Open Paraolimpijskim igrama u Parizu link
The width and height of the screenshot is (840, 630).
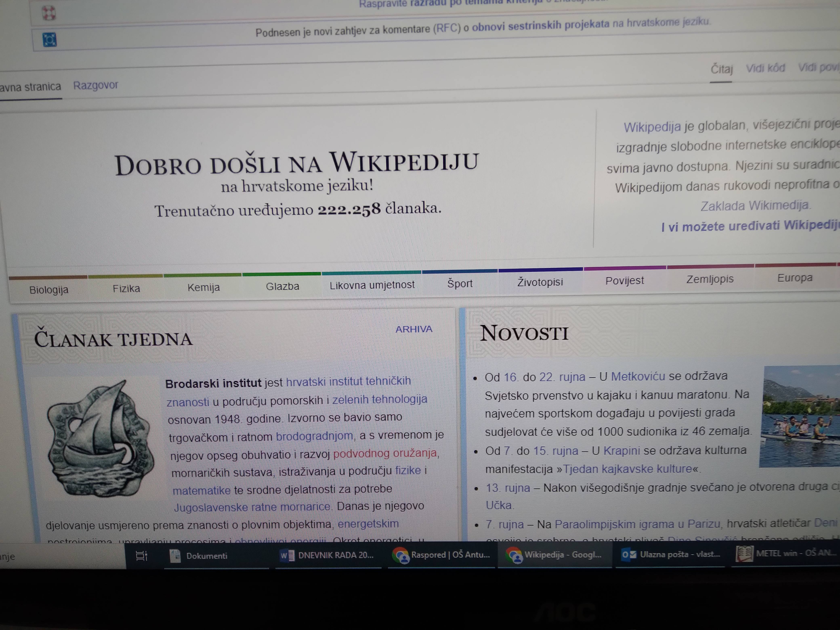[637, 524]
